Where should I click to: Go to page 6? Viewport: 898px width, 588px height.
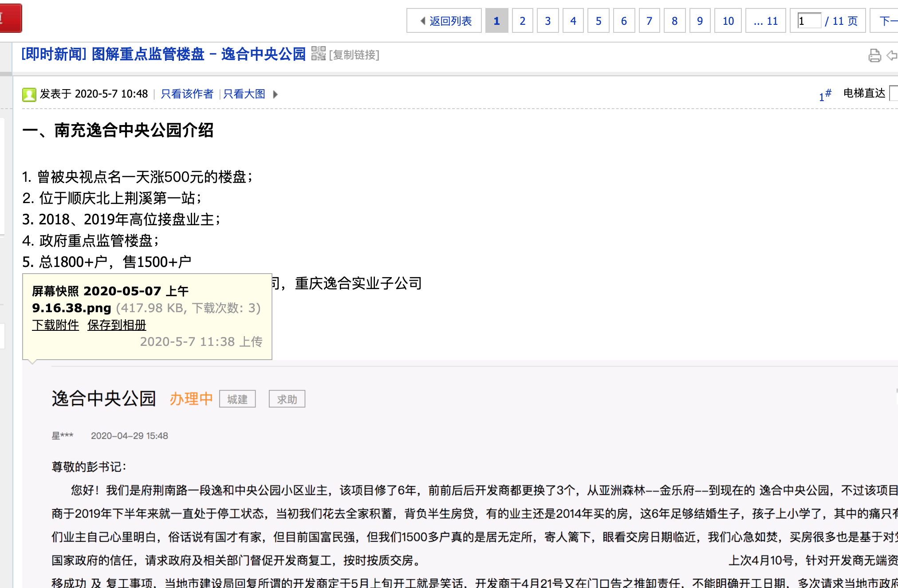[623, 21]
